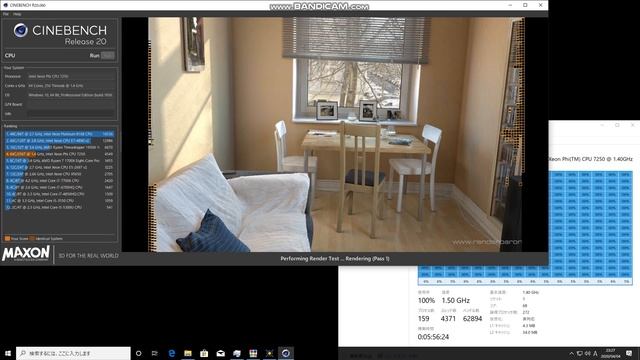
Task: Open Task View on taskbar
Action: pos(155,353)
